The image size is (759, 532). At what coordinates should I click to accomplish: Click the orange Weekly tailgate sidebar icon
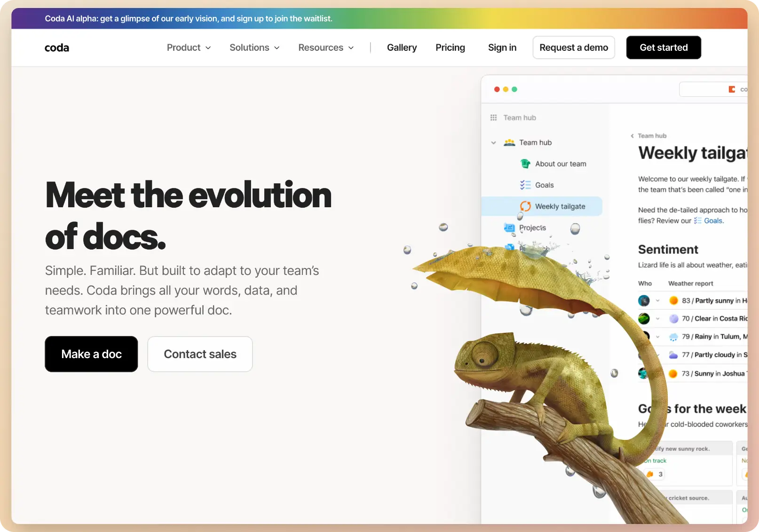click(x=525, y=206)
